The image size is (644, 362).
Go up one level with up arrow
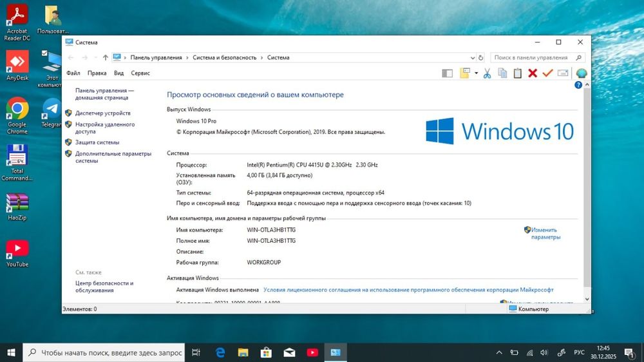[106, 57]
